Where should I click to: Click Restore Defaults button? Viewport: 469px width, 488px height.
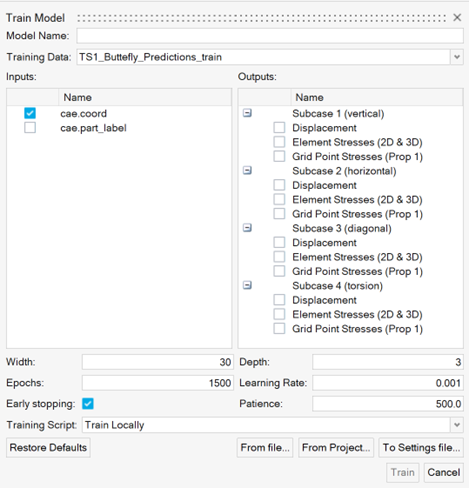point(48,447)
